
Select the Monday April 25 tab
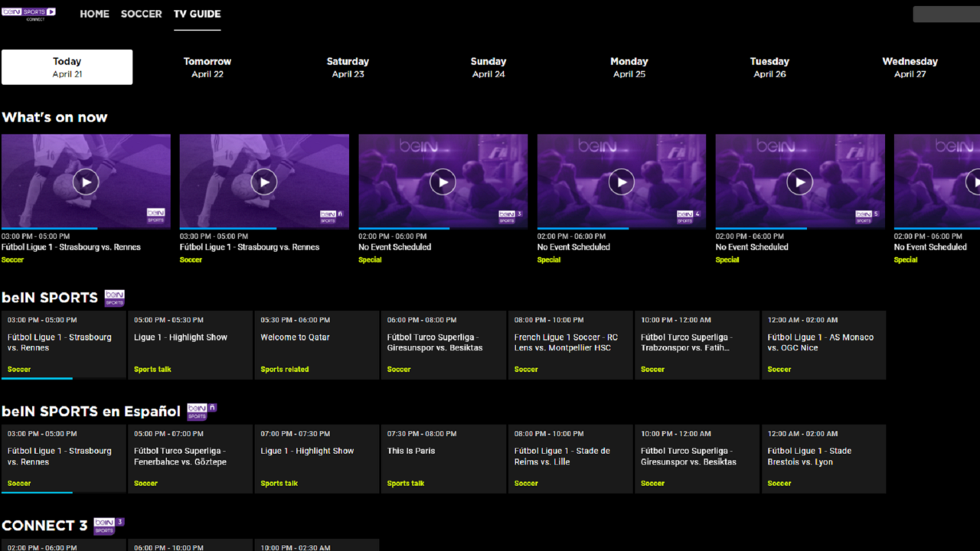point(629,67)
